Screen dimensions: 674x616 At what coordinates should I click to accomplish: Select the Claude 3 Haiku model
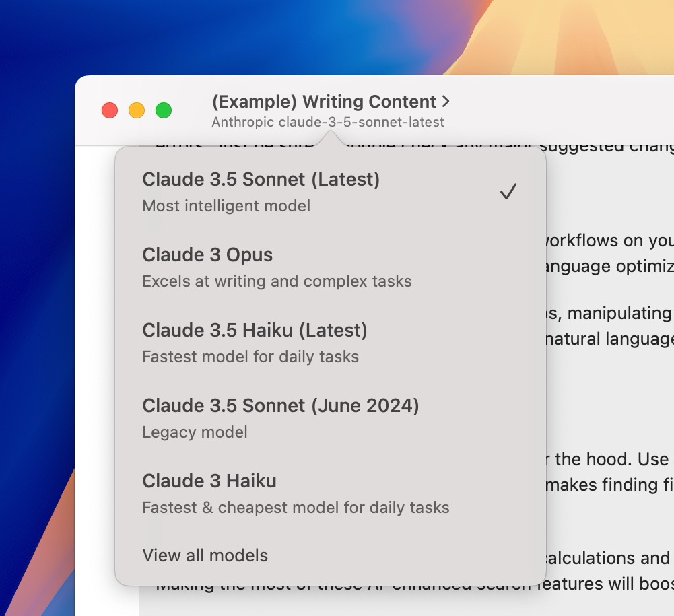[x=209, y=481]
